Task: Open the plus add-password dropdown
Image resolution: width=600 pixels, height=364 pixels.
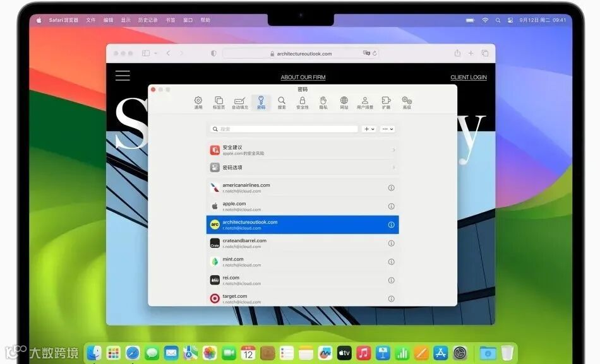Action: (x=369, y=129)
